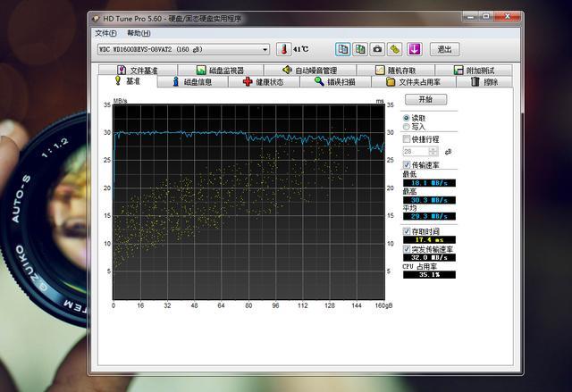Viewport: 572px width, 392px height.
Task: Click the access time value 17.4 ms
Action: [429, 239]
